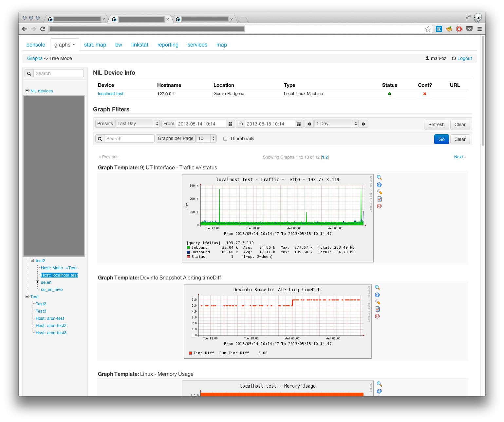Switch to the reporting tab
Viewport: 504px width, 422px height.
click(x=168, y=45)
